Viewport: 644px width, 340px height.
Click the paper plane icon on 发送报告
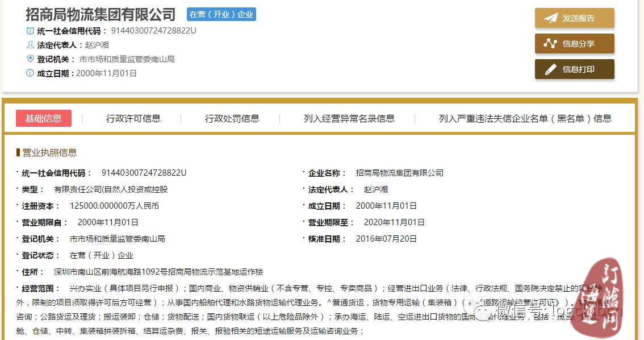tap(551, 18)
